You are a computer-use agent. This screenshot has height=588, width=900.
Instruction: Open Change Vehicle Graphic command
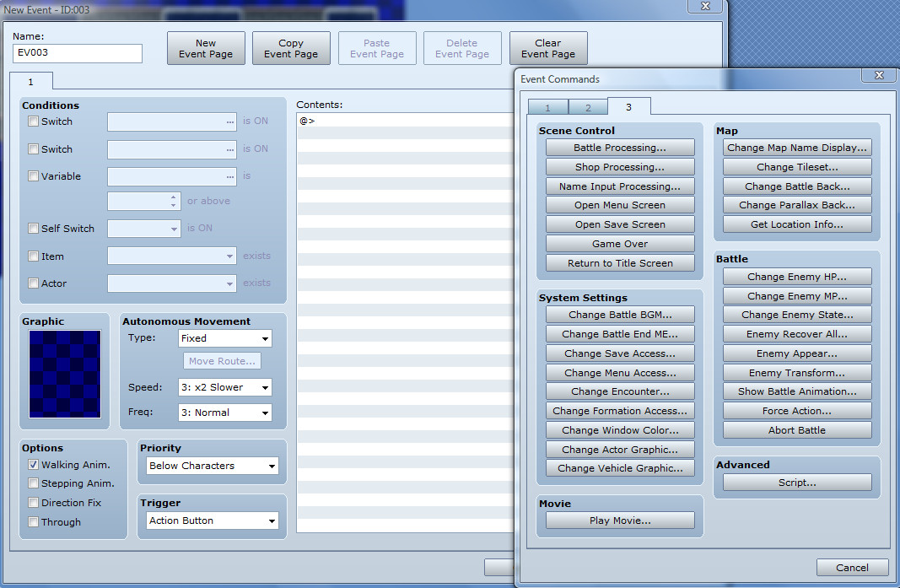(620, 468)
